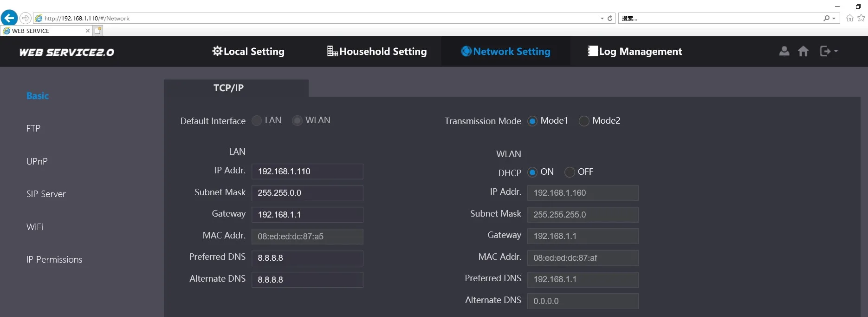Open the Local Setting tab

coord(248,52)
